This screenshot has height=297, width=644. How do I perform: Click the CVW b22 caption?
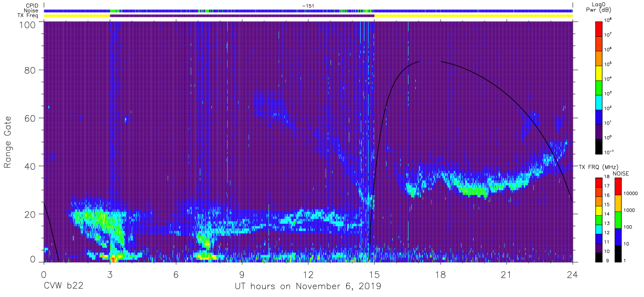[63, 287]
